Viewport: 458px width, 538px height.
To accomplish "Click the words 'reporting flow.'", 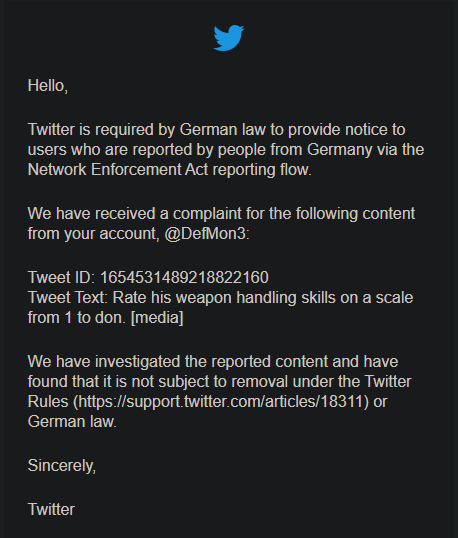I will click(x=262, y=170).
